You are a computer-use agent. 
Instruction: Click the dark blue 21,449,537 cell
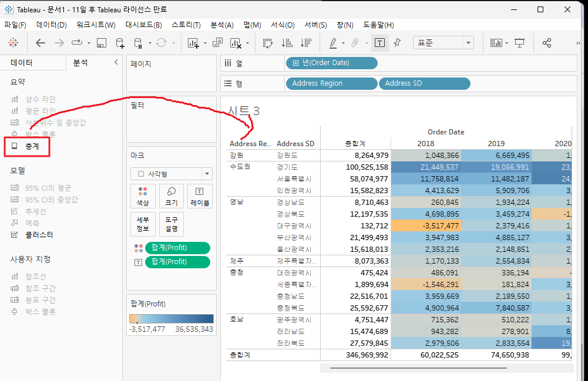click(x=426, y=167)
